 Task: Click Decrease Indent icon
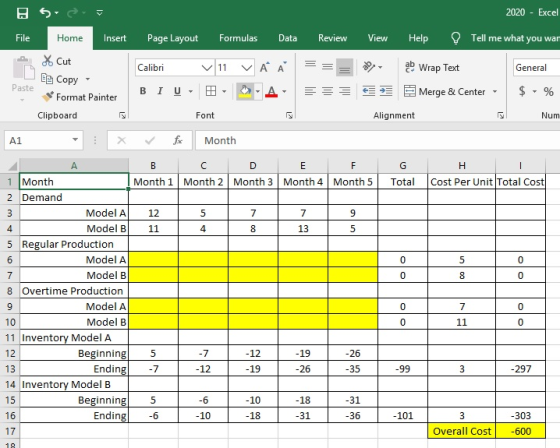[369, 91]
